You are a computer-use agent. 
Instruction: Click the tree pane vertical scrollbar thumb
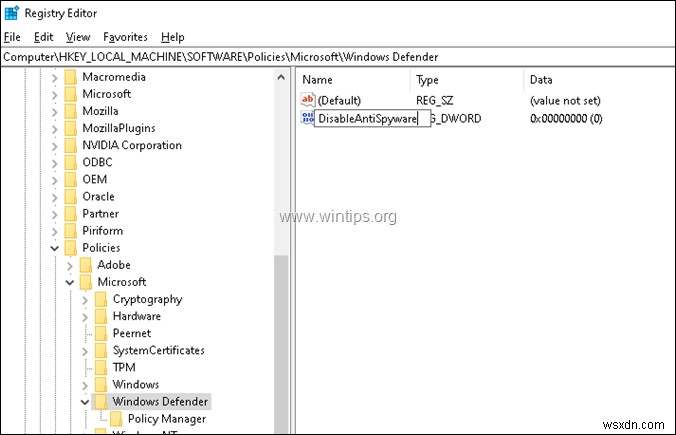pos(281,344)
